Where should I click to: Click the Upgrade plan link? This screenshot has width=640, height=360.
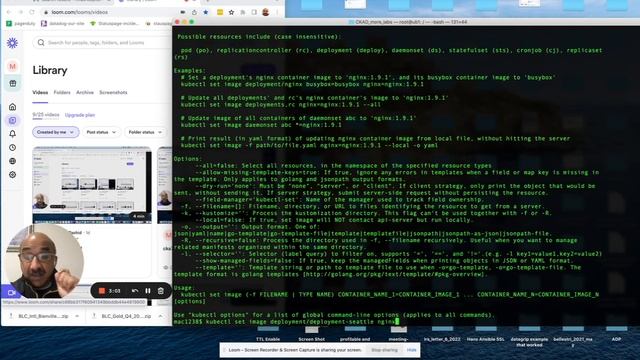(x=80, y=115)
